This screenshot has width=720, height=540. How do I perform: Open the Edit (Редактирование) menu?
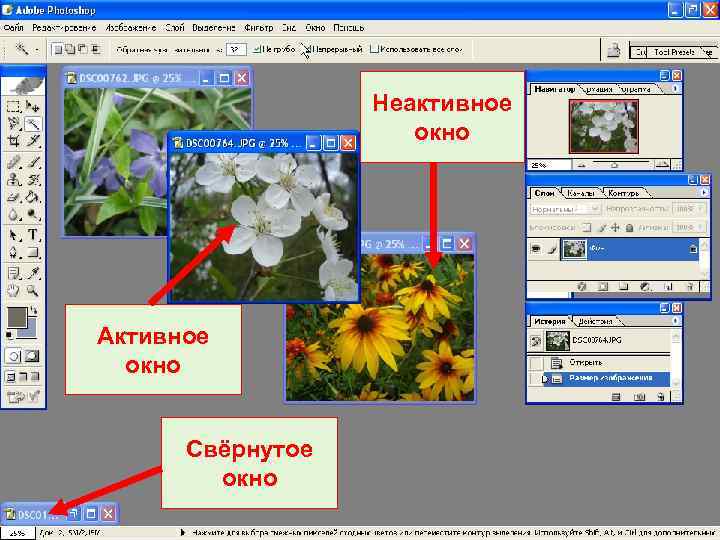pyautogui.click(x=64, y=28)
